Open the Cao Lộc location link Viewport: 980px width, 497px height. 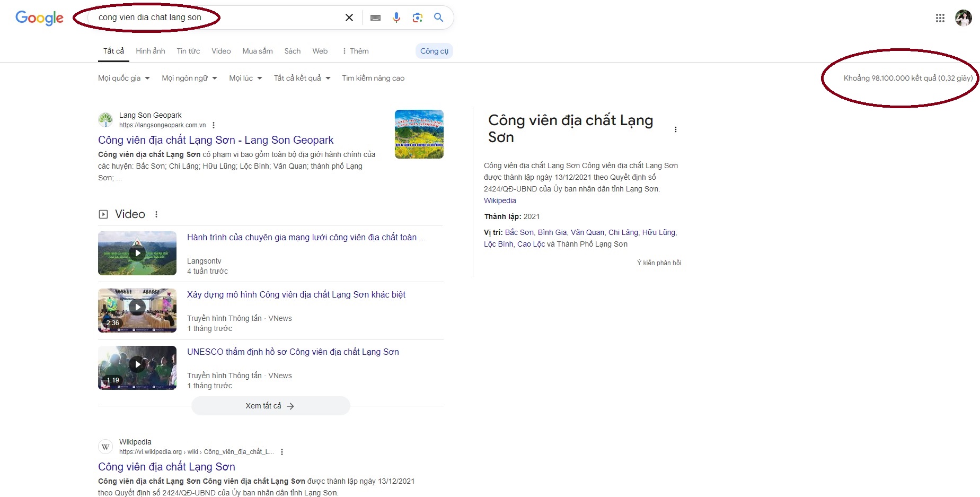(531, 244)
